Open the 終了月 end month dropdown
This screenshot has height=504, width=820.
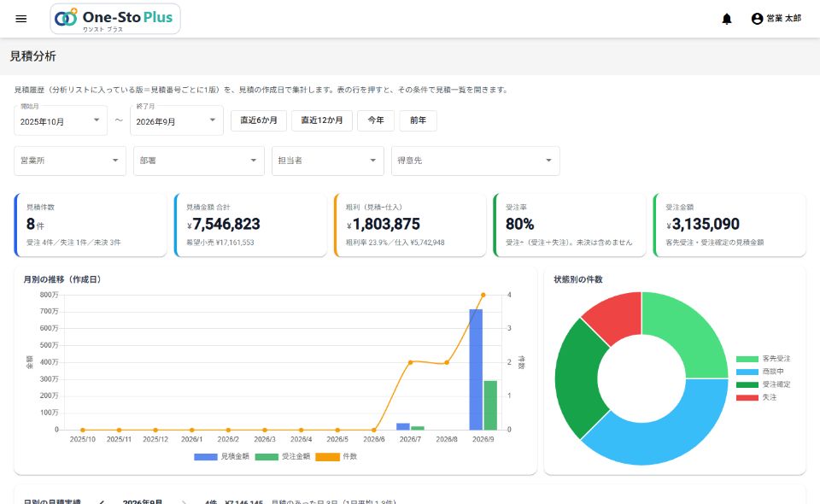pyautogui.click(x=177, y=120)
